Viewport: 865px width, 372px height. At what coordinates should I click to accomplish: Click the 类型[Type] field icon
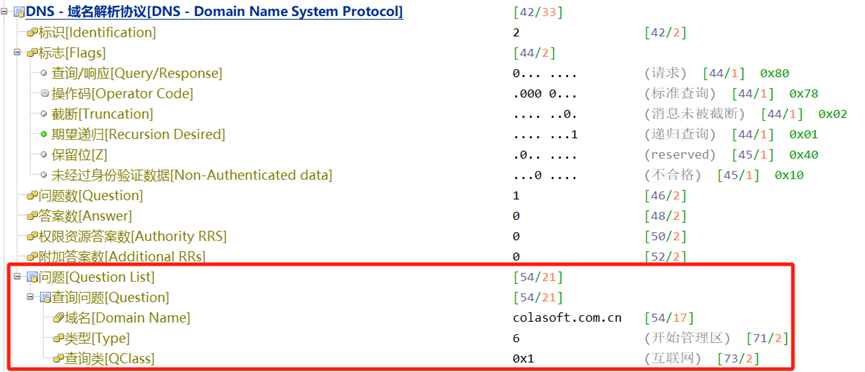coord(58,339)
